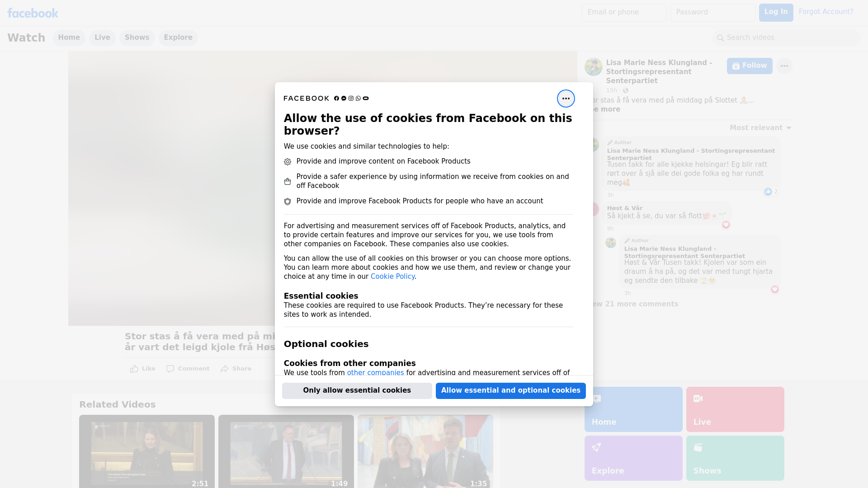
Task: Click the Related Videos heading
Action: 118,405
